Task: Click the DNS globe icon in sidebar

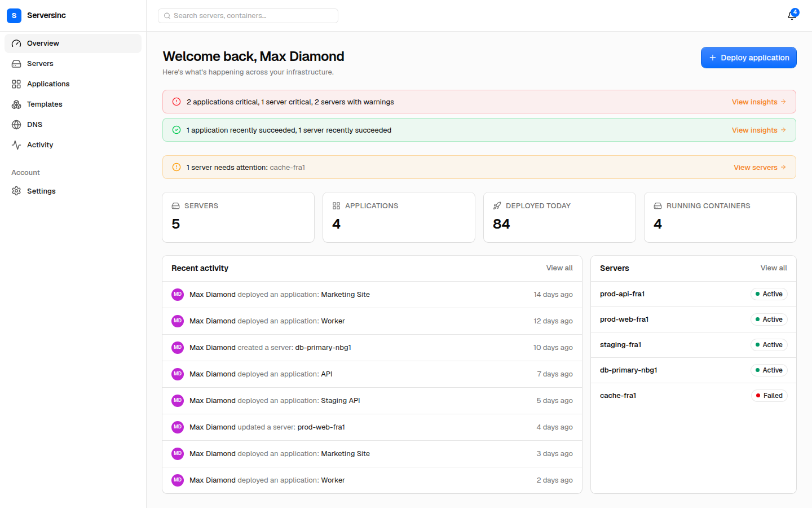Action: click(16, 125)
